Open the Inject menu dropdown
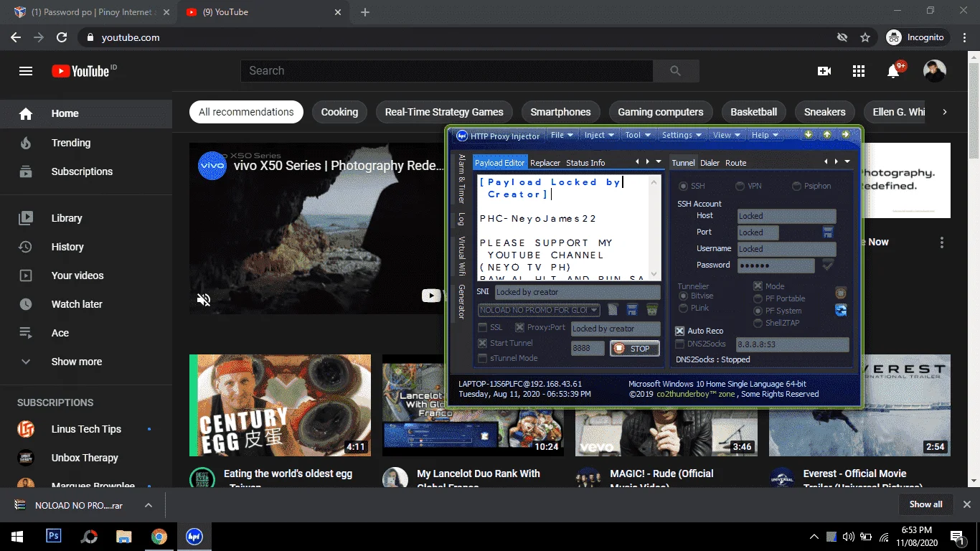Viewport: 980px width, 551px height. coord(600,135)
